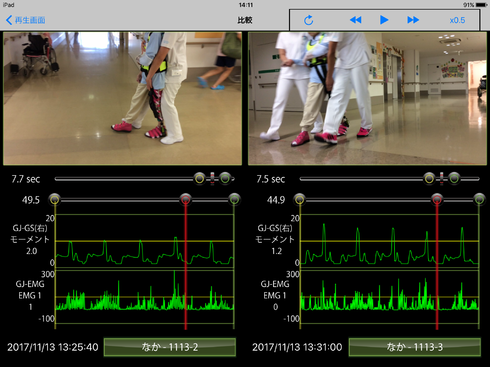Tap the fast-forward double-arrow button
The width and height of the screenshot is (490, 367).
[x=413, y=20]
